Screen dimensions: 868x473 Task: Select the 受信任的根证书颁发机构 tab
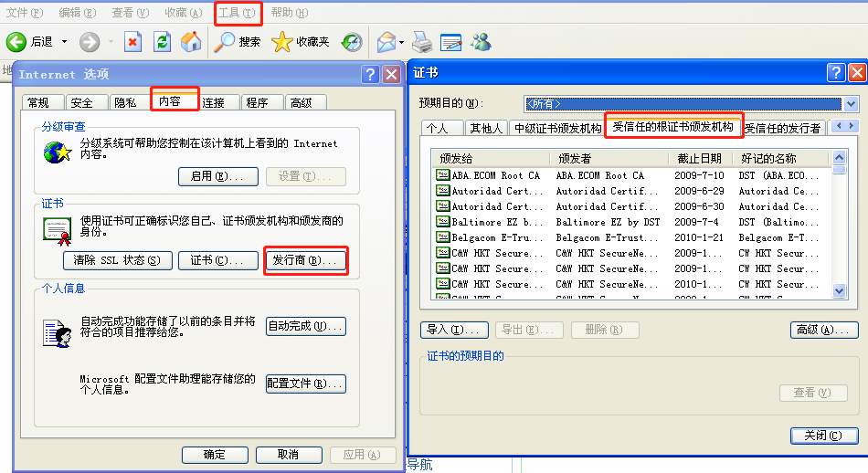click(673, 126)
